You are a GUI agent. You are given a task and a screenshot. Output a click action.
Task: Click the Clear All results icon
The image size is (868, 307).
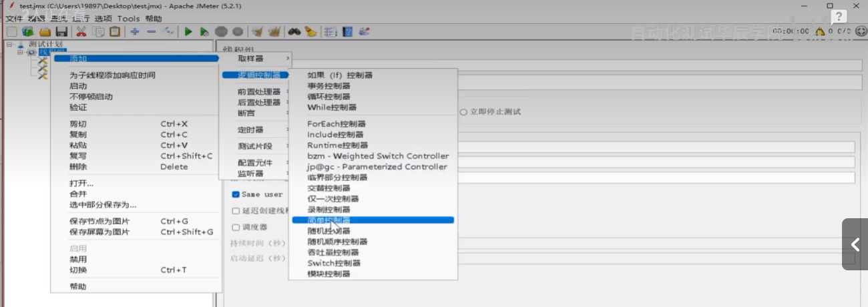pyautogui.click(x=274, y=31)
